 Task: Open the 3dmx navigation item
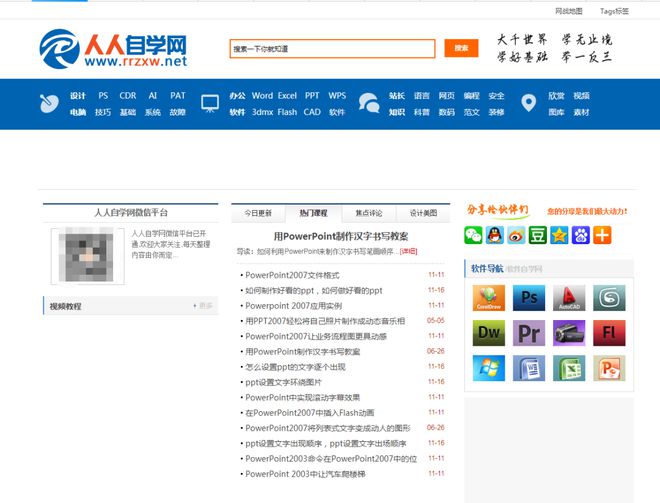262,112
